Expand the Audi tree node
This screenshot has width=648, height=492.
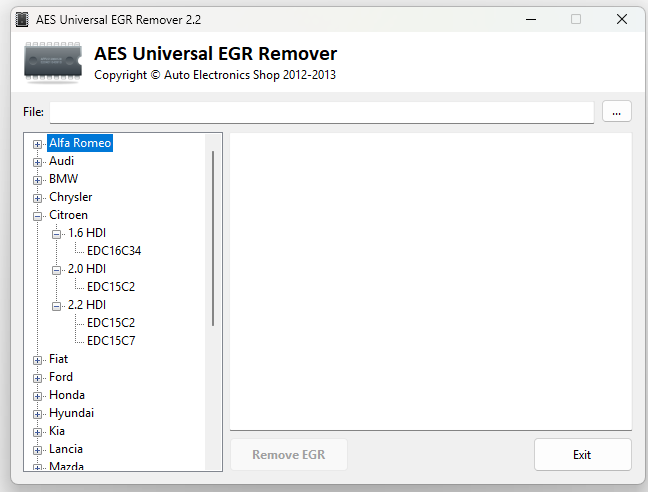tap(37, 162)
